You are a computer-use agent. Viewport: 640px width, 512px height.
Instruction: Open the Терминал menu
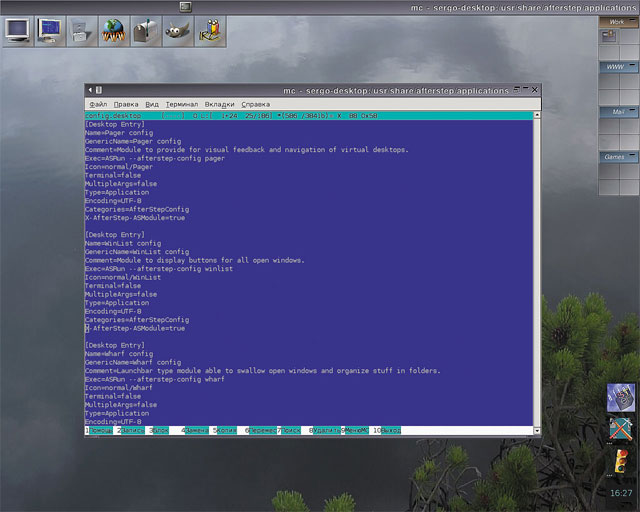(x=182, y=104)
